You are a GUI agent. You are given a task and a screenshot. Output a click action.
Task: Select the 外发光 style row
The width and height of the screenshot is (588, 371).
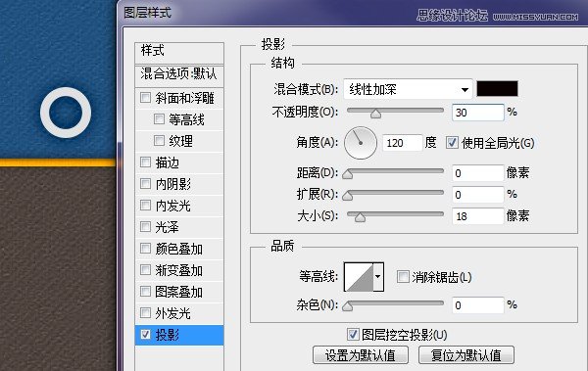(x=179, y=313)
